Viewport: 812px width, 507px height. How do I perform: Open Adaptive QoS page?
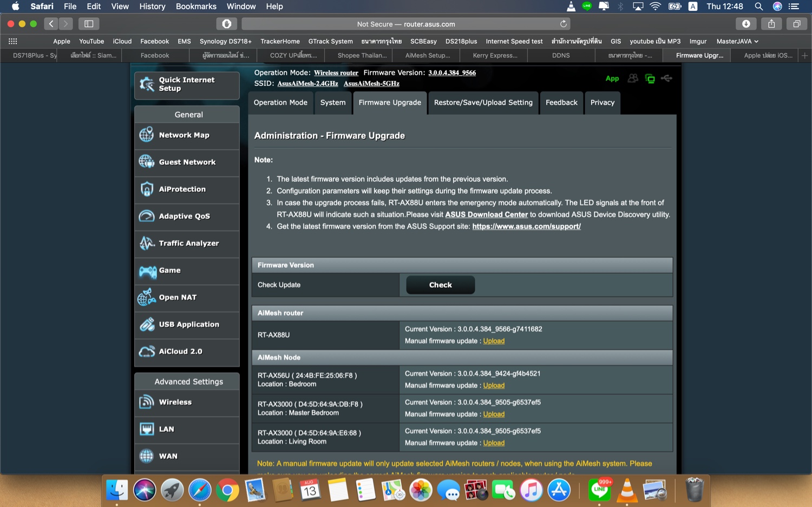pos(187,216)
